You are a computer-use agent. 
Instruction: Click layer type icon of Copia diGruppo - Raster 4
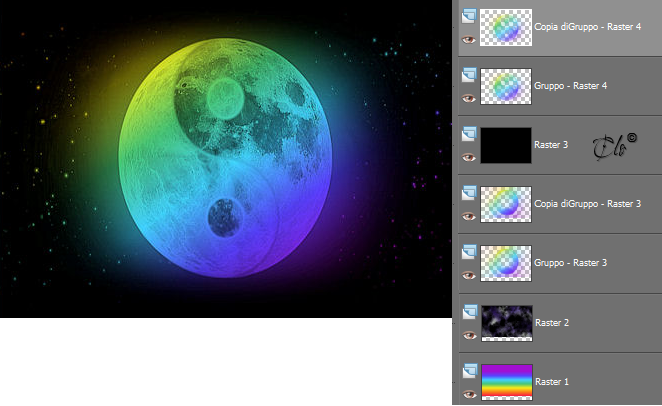tap(469, 16)
